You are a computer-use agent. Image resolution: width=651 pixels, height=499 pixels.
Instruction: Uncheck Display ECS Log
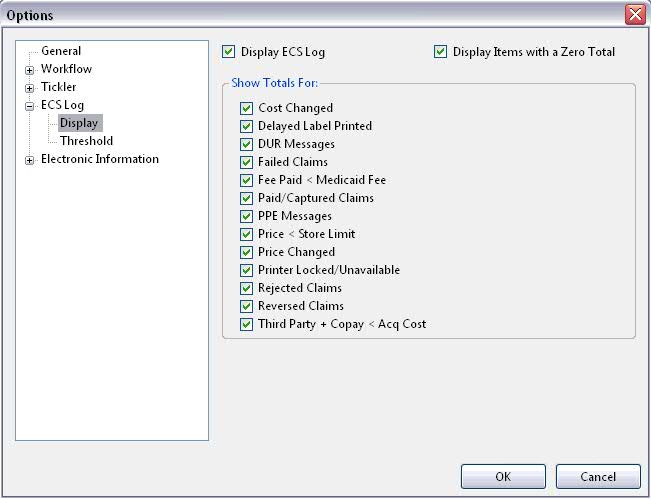228,52
